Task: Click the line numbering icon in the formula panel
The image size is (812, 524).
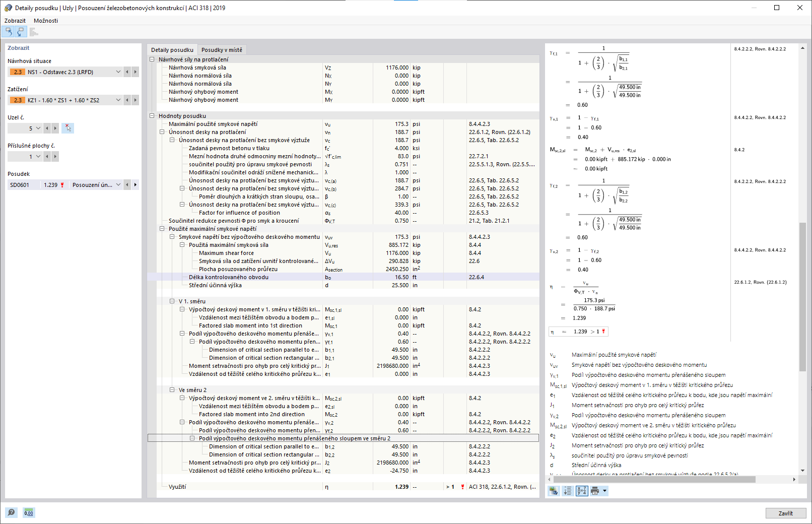Action: tap(567, 491)
